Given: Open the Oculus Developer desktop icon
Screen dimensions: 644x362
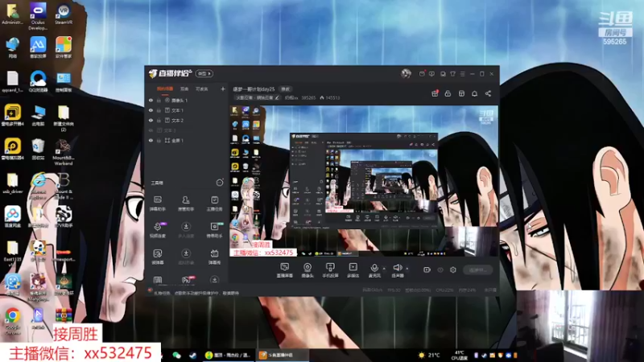Looking at the screenshot, I should (x=38, y=17).
